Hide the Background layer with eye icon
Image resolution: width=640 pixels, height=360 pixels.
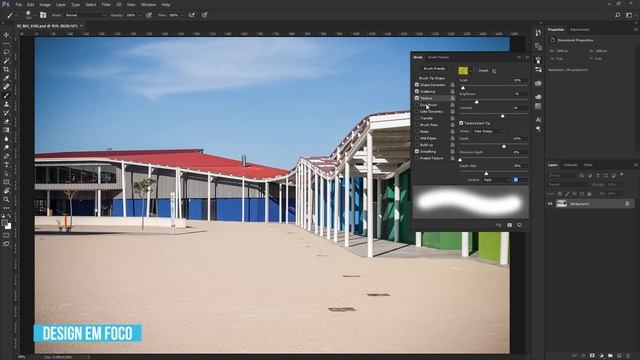tap(550, 204)
